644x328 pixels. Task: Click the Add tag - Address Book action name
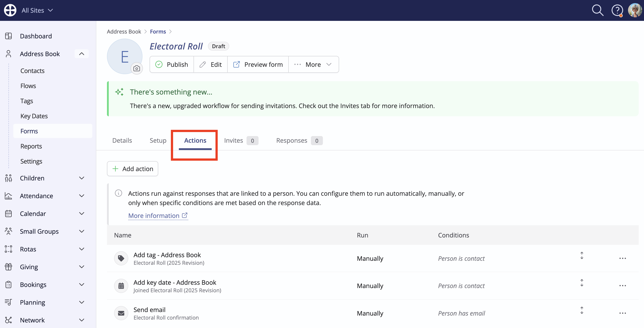coord(167,255)
